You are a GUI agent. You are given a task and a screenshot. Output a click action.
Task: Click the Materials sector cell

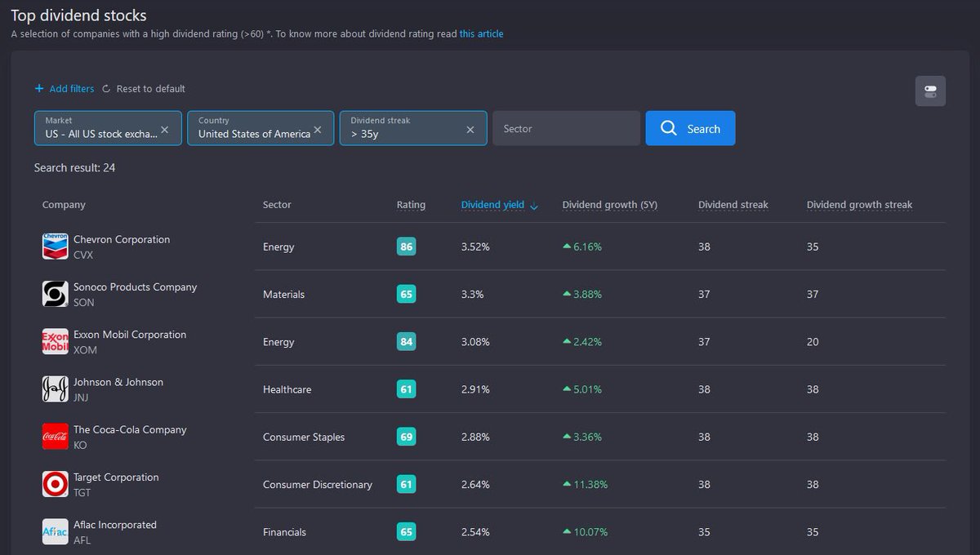283,294
